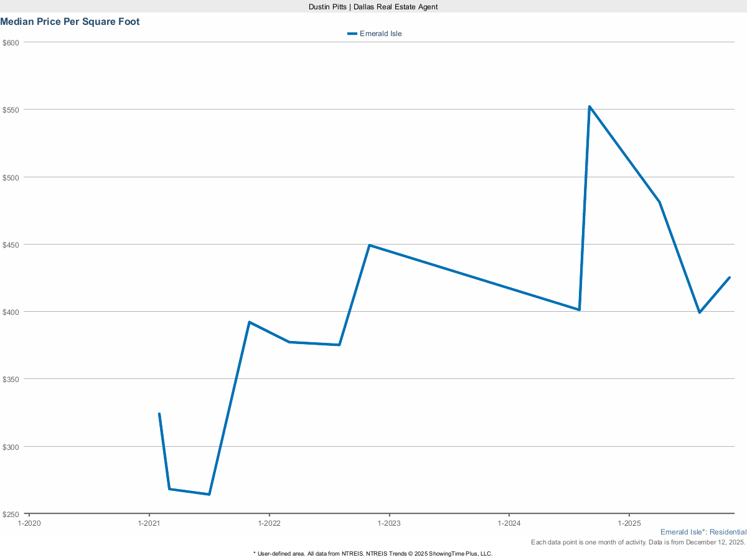Select the first data point in early 2021
Image resolution: width=747 pixels, height=560 pixels.
point(159,414)
